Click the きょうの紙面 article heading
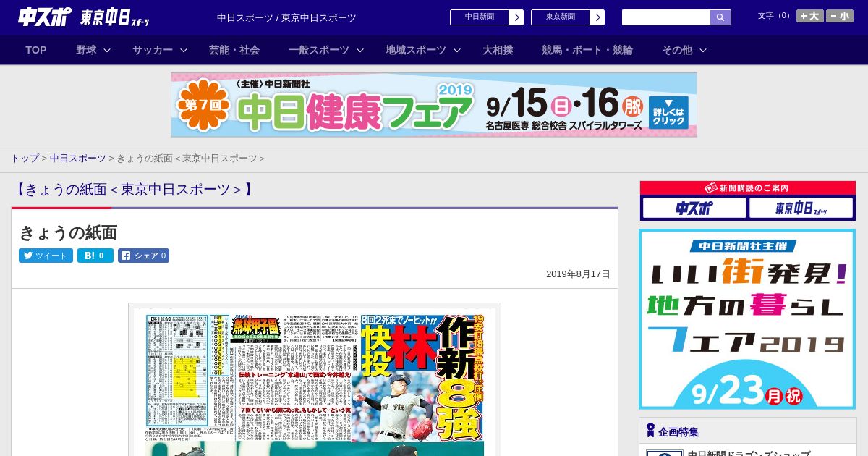Viewport: 868px width, 456px height. (x=68, y=232)
